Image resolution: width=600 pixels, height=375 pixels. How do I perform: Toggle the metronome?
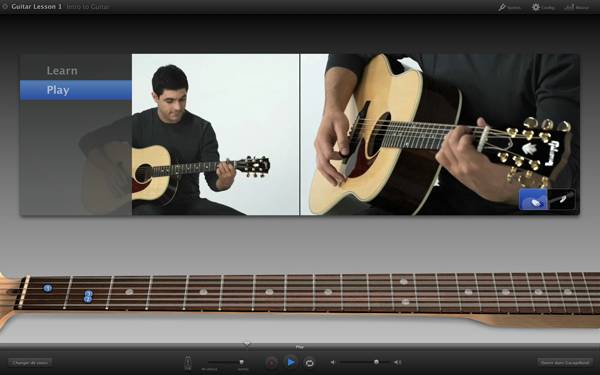coord(188,363)
